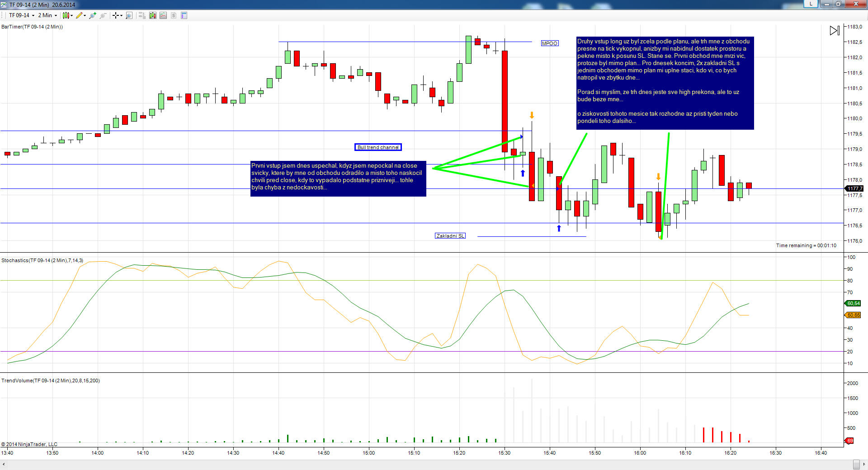Screen dimensions: 868x470
Task: Select the 'Druhy vstup long' annotation text box
Action: 665,83
